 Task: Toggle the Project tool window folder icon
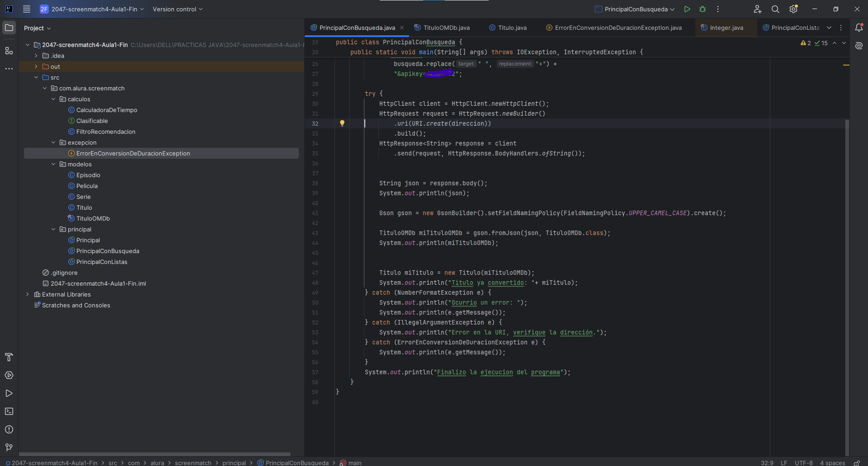pyautogui.click(x=9, y=28)
